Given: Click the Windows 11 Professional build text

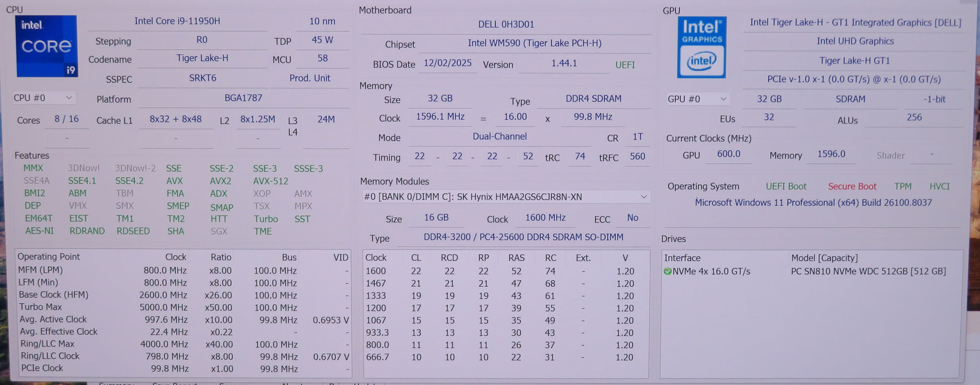Looking at the screenshot, I should [813, 203].
